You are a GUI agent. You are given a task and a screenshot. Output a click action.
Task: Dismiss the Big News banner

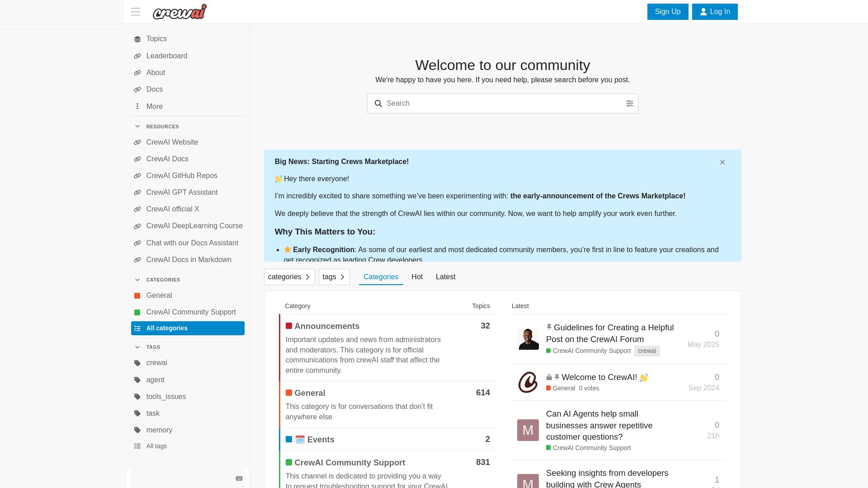tap(722, 162)
